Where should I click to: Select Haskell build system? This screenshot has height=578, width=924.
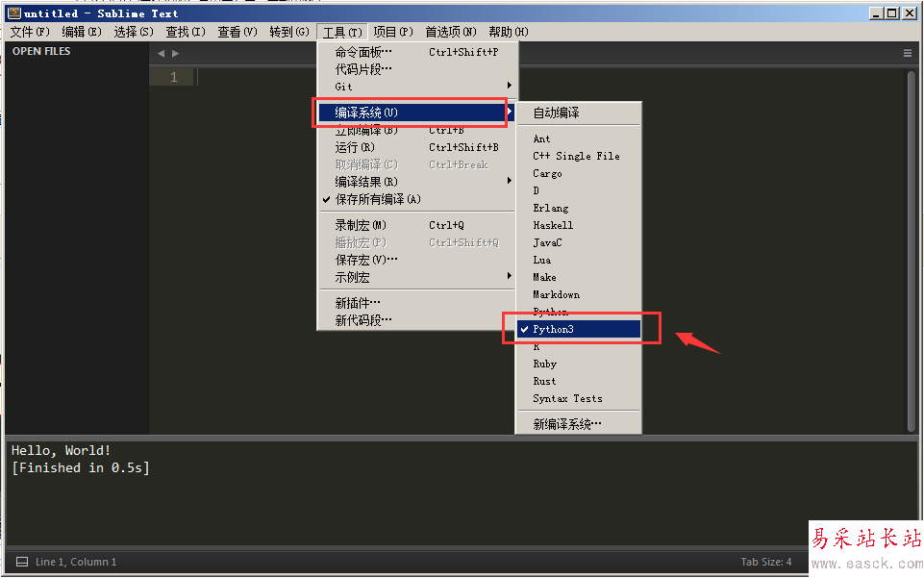pos(579,226)
